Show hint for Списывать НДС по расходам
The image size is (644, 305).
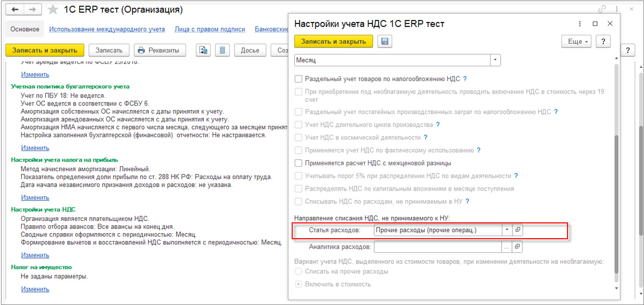[x=467, y=201]
